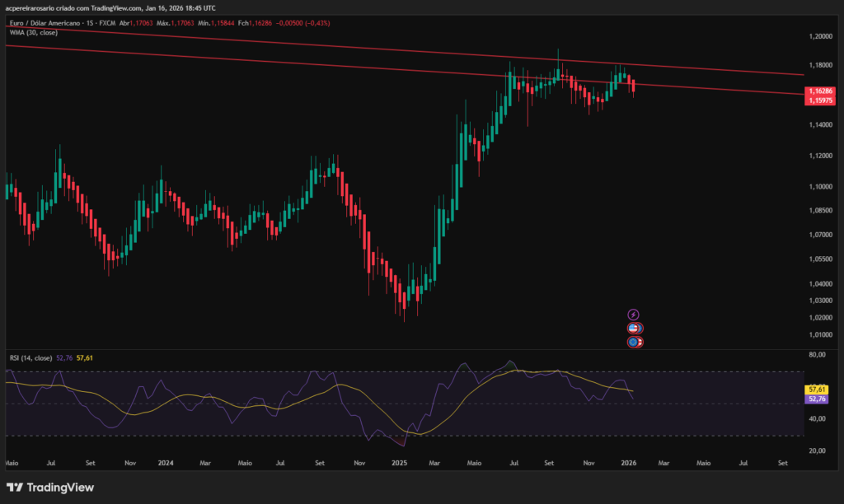
Task: Click the purple lightning economic events icon
Action: click(x=633, y=315)
